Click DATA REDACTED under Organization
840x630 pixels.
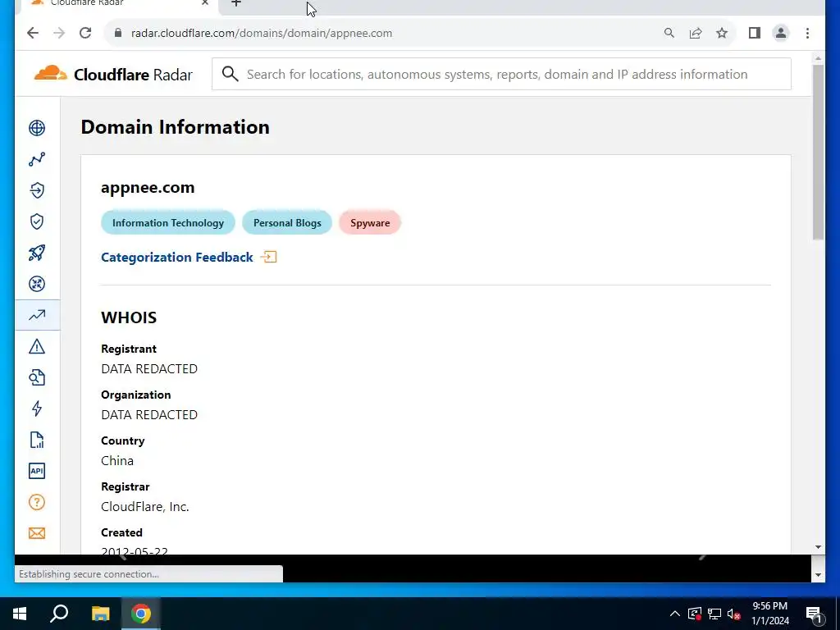click(149, 415)
